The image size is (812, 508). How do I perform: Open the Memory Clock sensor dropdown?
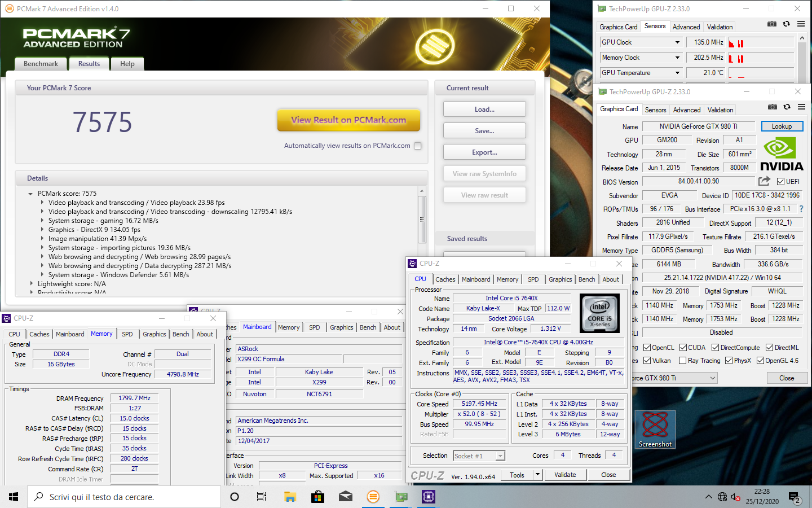pyautogui.click(x=677, y=58)
